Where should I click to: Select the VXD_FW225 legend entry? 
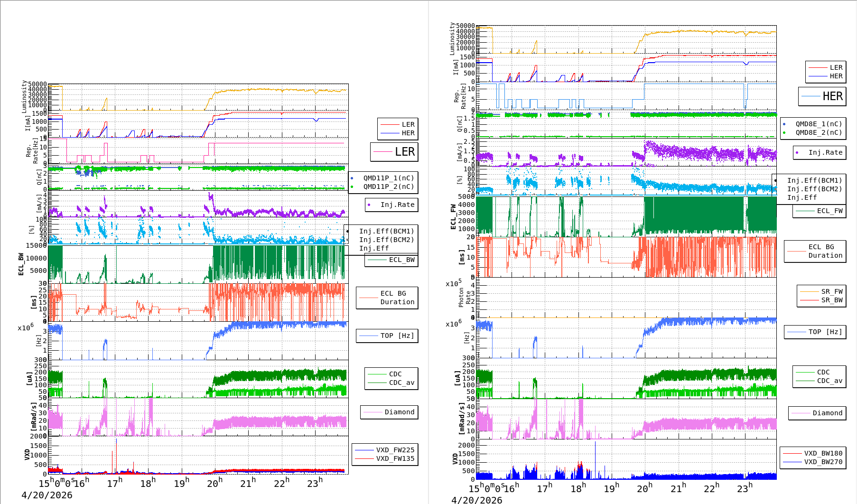click(395, 450)
